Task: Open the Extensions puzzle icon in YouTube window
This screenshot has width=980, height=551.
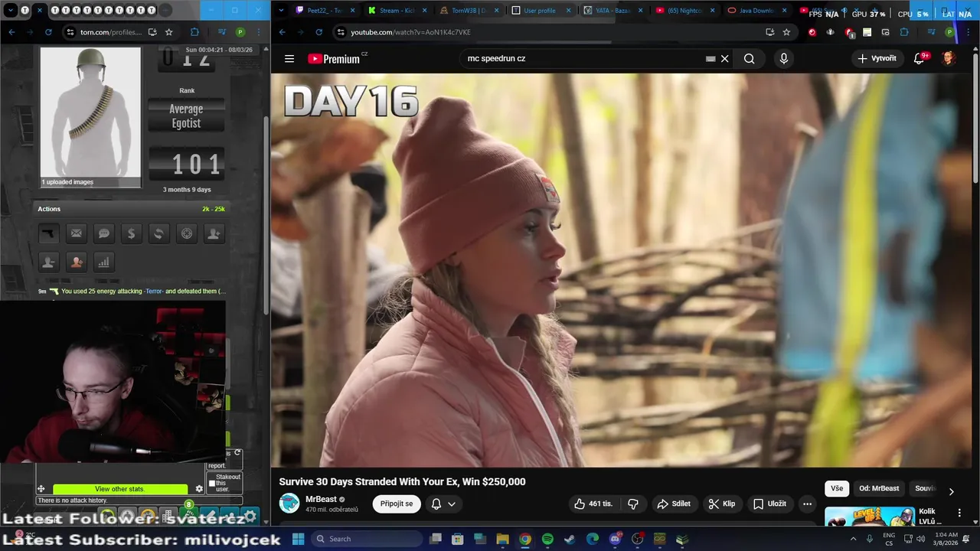Action: coord(904,32)
